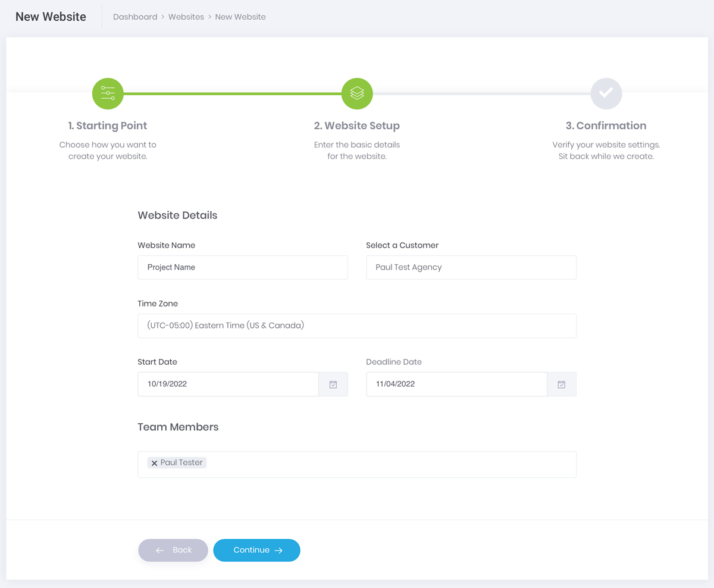The image size is (714, 588).
Task: Click the 'New Website' page title
Action: click(51, 17)
